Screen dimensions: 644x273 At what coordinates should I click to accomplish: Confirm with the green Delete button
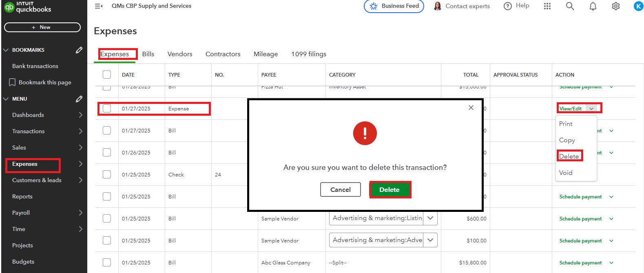[x=389, y=190]
